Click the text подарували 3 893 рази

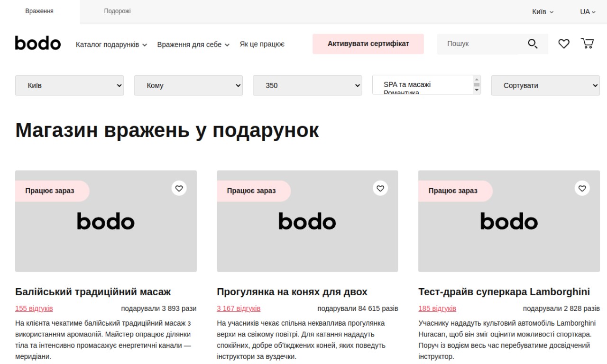159,309
